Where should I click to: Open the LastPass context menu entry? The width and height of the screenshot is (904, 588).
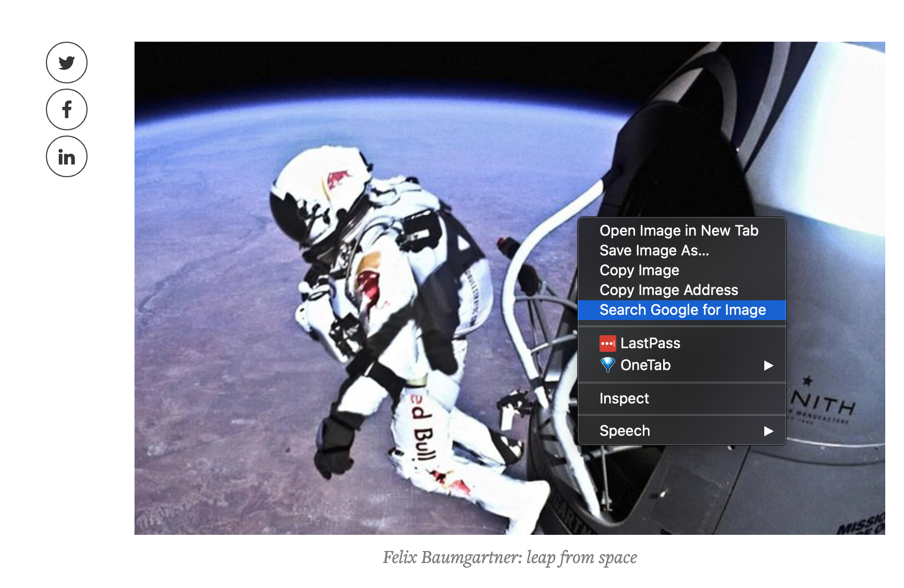tap(681, 343)
